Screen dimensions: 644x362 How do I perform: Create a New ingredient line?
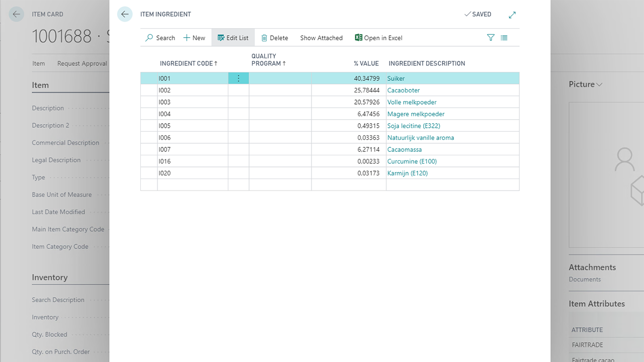(194, 38)
